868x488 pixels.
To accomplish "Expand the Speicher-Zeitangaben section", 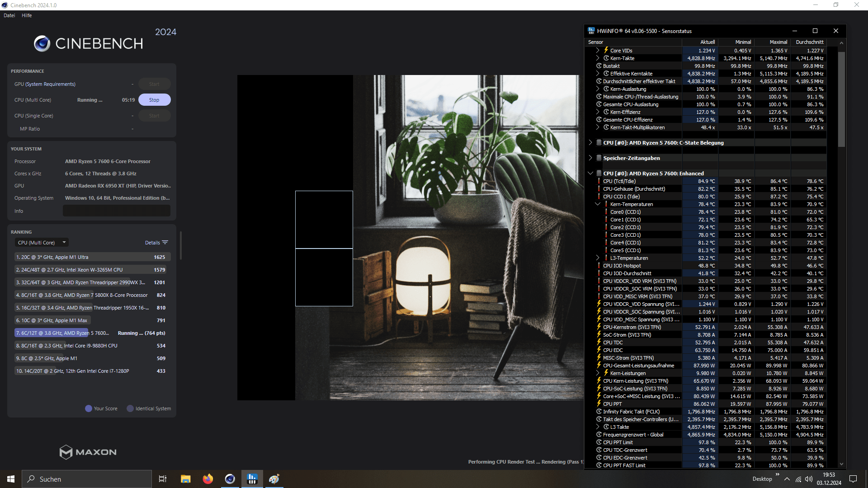I will (x=590, y=158).
